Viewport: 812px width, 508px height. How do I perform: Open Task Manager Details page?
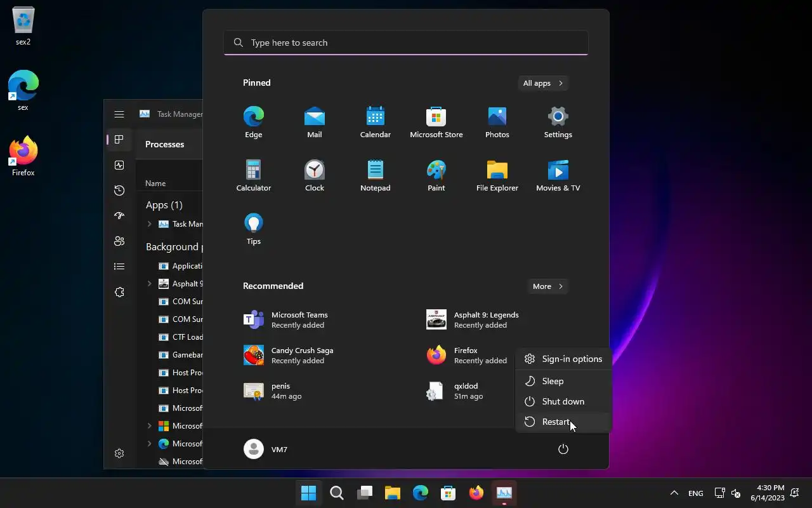click(x=119, y=267)
